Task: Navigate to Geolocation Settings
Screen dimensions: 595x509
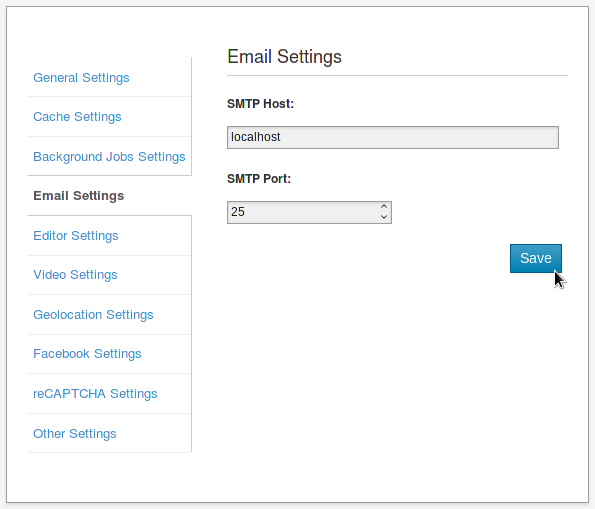Action: pyautogui.click(x=93, y=315)
